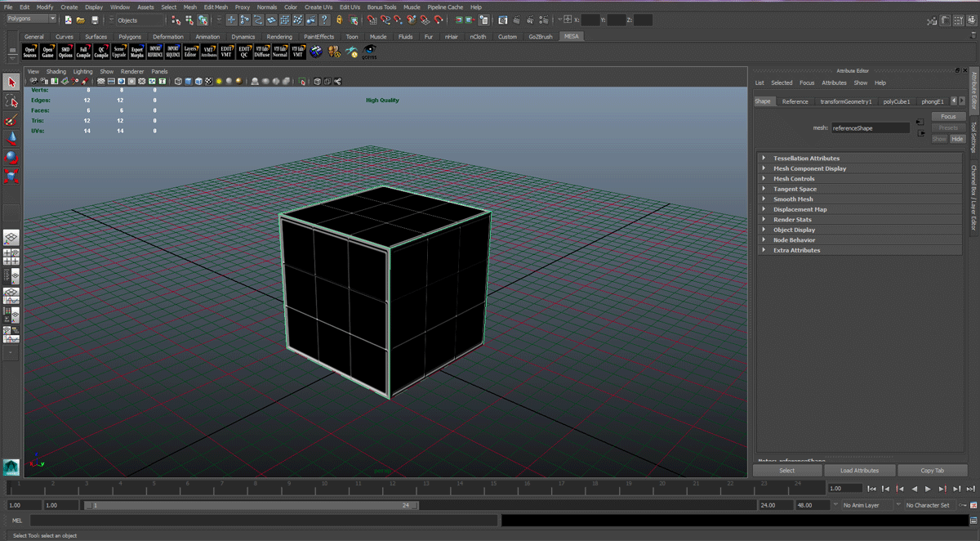Activate the Lasso select tool
The width and height of the screenshot is (980, 541).
click(11, 101)
